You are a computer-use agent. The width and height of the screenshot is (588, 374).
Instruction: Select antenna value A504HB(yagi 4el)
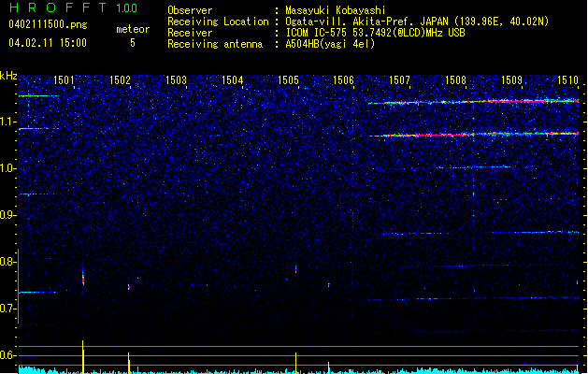330,44
